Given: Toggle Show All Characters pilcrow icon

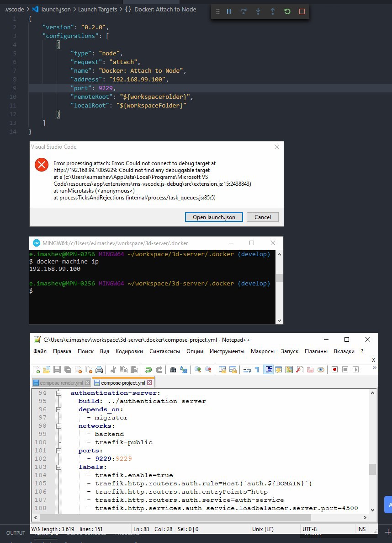Looking at the screenshot, I should (257, 370).
